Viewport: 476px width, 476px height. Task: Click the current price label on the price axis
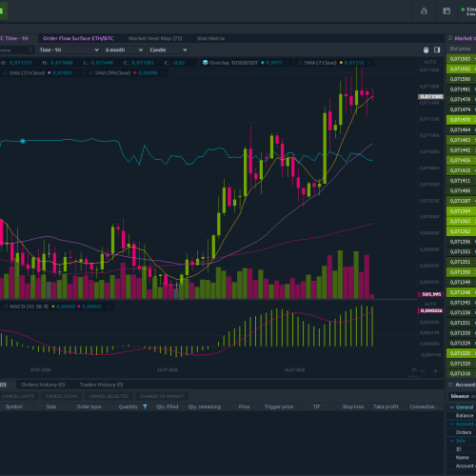click(x=430, y=96)
